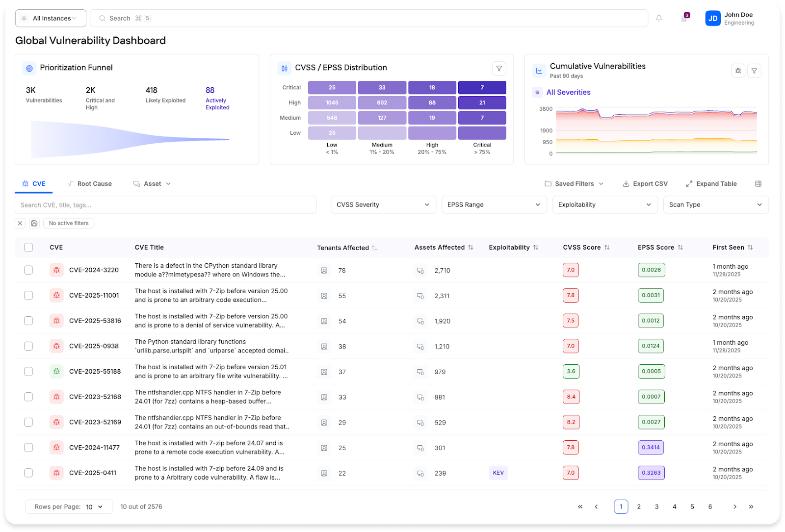Viewport: 785px width, 532px height.
Task: Select the checkbox for CVE-2025-0938
Action: click(x=28, y=346)
